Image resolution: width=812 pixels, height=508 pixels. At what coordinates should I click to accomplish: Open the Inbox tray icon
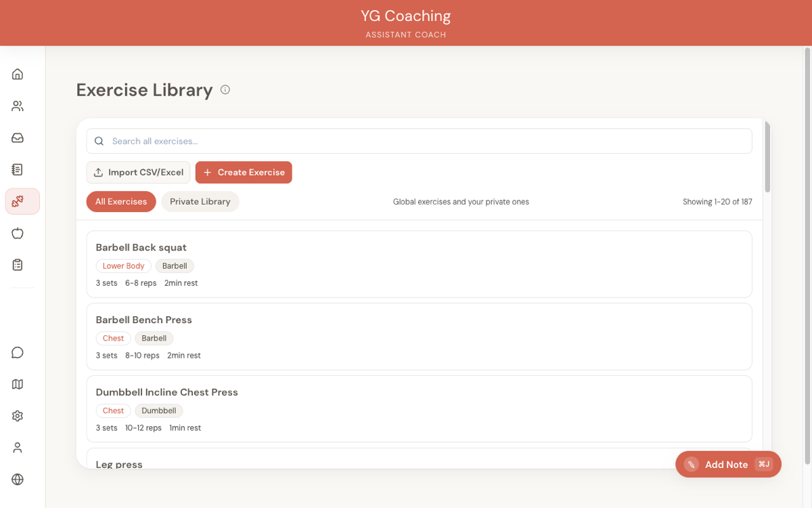(x=17, y=137)
